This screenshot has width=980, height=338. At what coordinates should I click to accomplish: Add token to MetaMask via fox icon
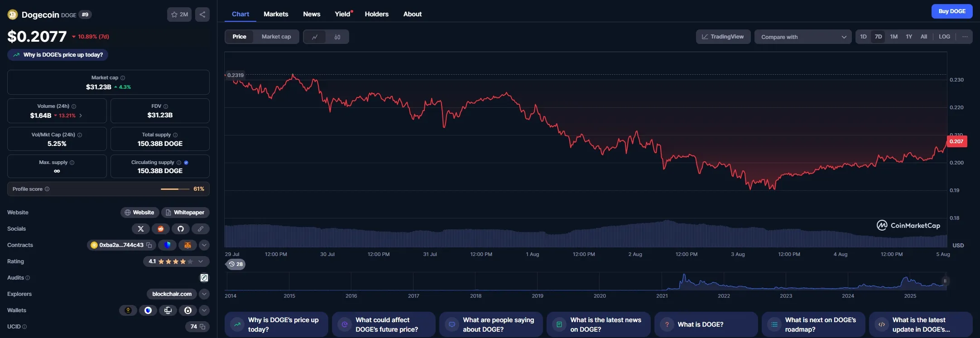(187, 245)
